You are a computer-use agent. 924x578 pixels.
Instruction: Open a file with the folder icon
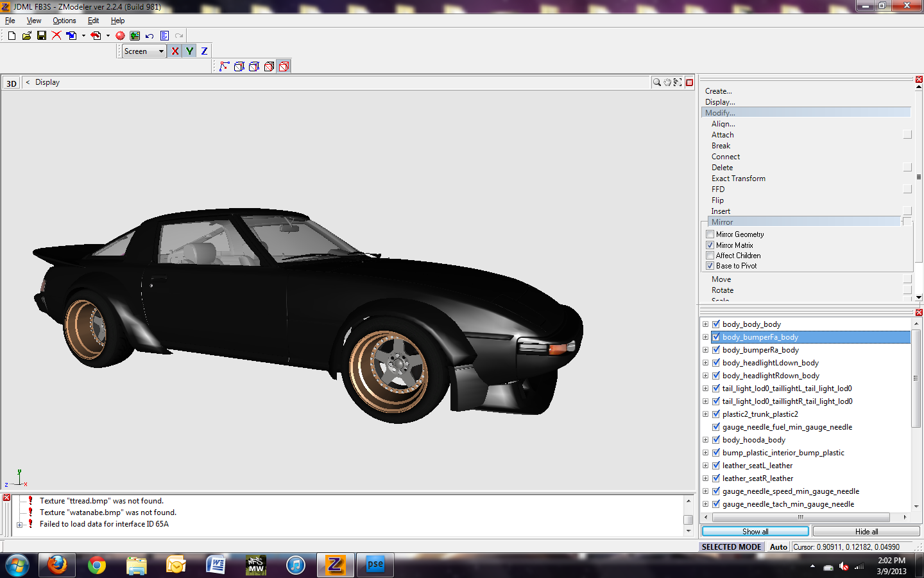click(26, 36)
